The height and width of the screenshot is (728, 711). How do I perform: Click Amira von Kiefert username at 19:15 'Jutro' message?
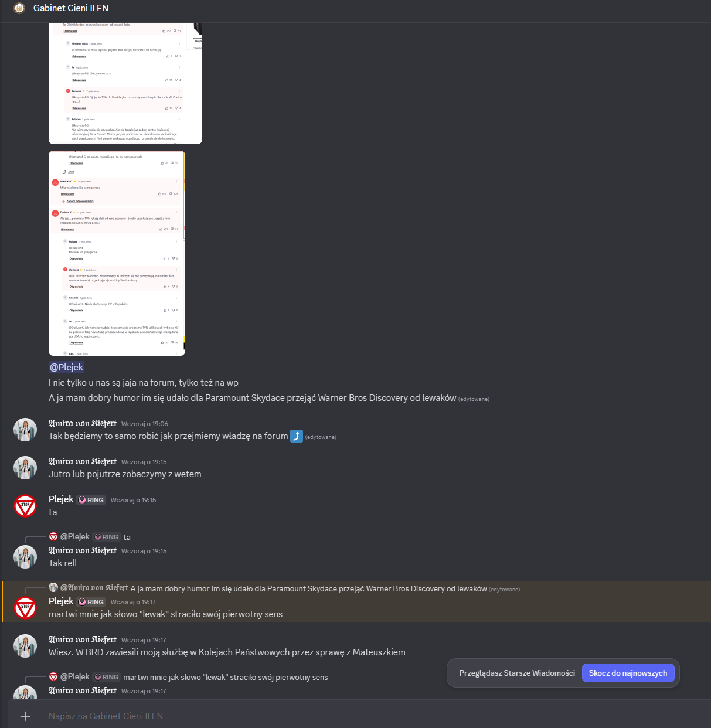click(83, 461)
